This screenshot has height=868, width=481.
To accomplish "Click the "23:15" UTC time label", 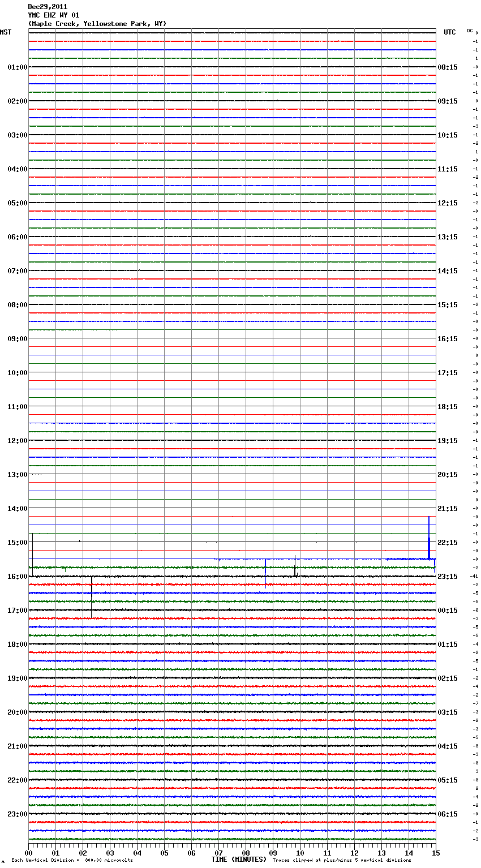I will point(448,577).
